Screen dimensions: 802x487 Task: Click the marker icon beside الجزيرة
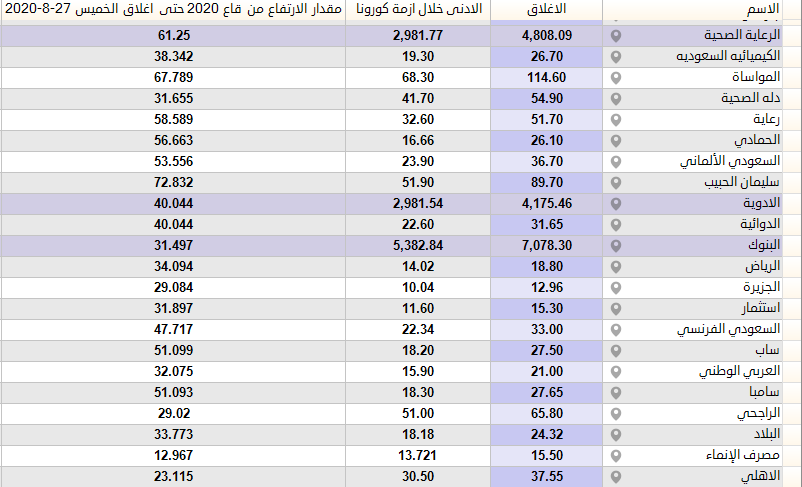click(616, 287)
